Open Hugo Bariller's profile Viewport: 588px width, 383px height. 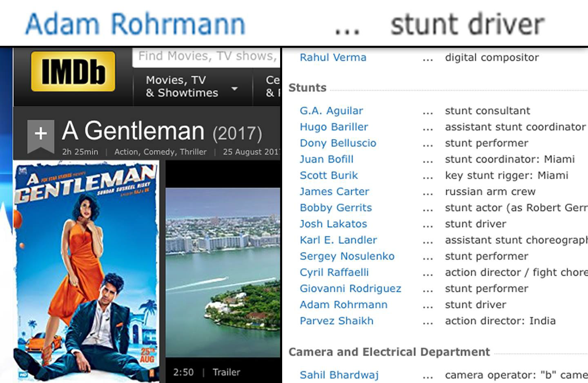(334, 127)
